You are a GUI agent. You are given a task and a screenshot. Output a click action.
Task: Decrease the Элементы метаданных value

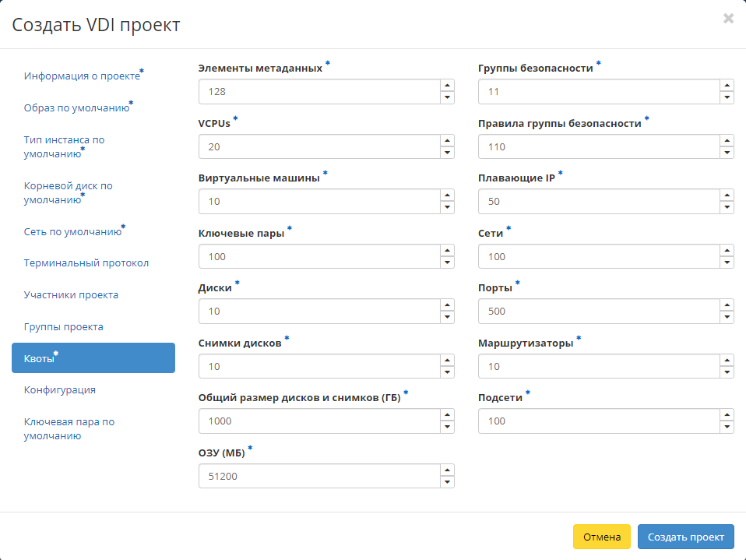tap(447, 96)
